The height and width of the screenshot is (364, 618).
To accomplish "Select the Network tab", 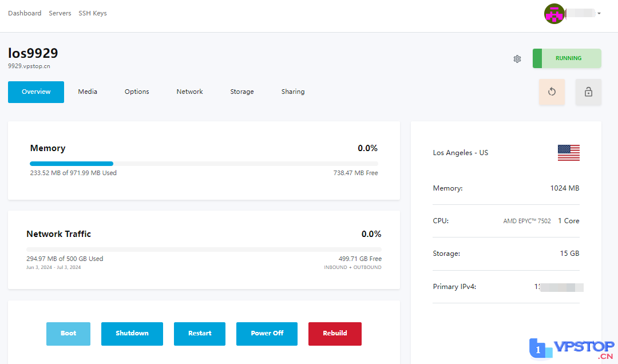I will coord(189,92).
